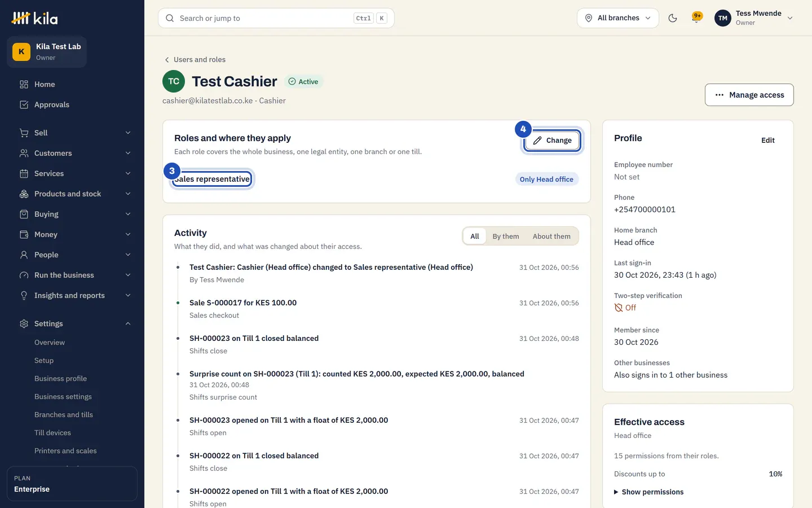Click the Only Head office scope badge

546,179
